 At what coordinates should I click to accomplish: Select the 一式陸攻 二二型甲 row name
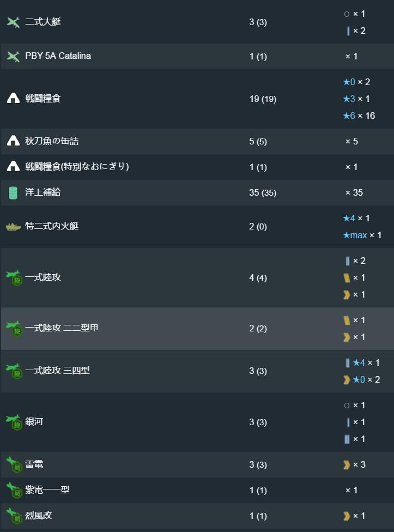click(62, 328)
